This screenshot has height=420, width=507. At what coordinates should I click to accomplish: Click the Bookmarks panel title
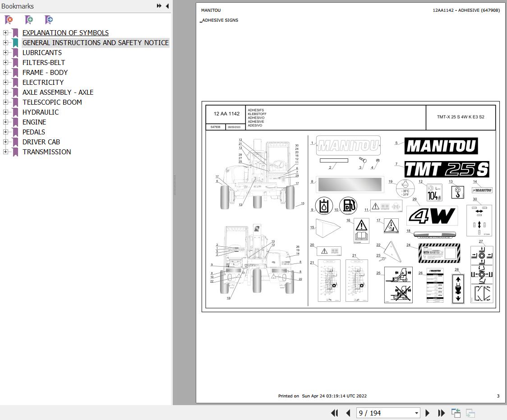[18, 6]
